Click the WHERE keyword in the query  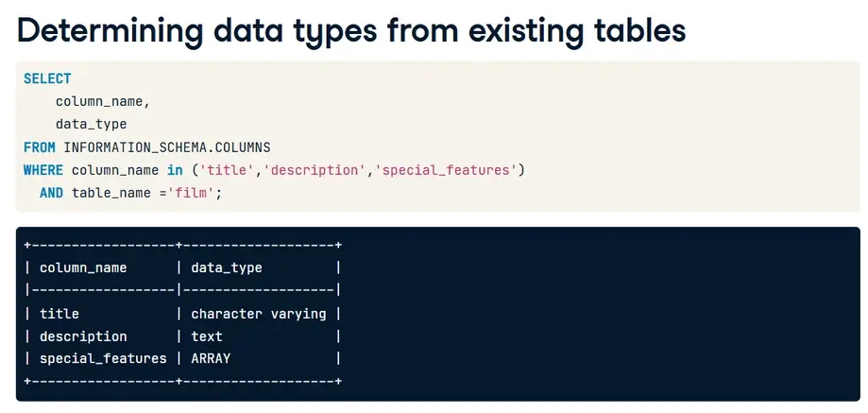pos(43,170)
